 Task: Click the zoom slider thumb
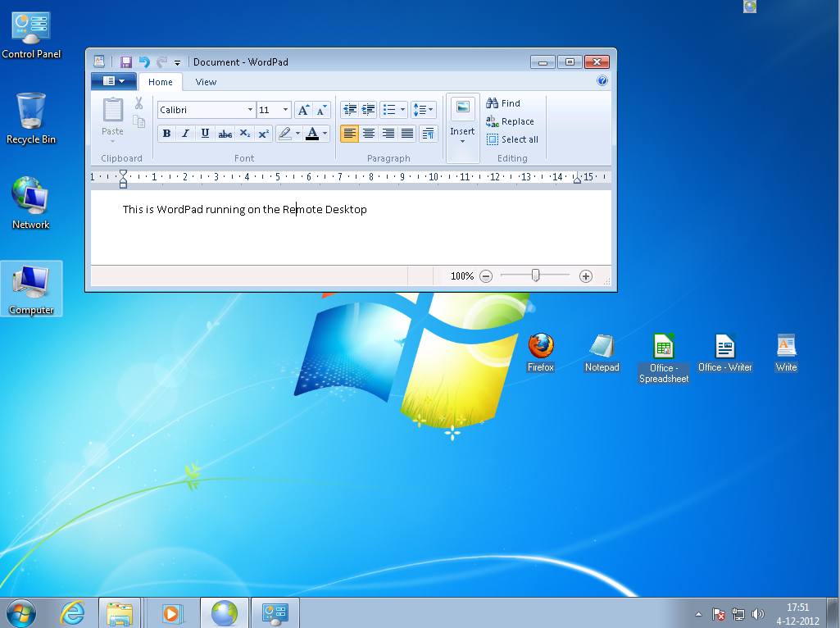[x=535, y=276]
